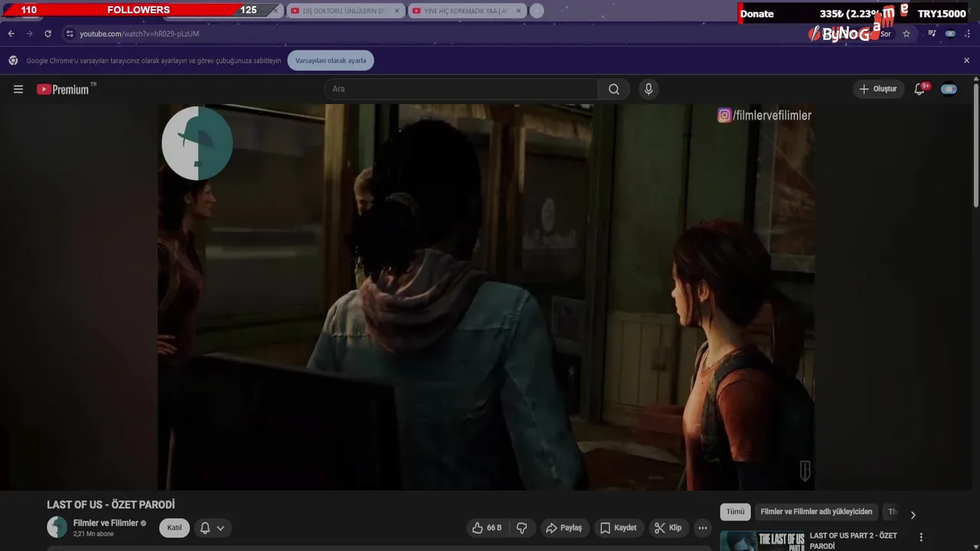Viewport: 980px width, 551px height.
Task: Open site information icon in address bar
Action: 70,34
